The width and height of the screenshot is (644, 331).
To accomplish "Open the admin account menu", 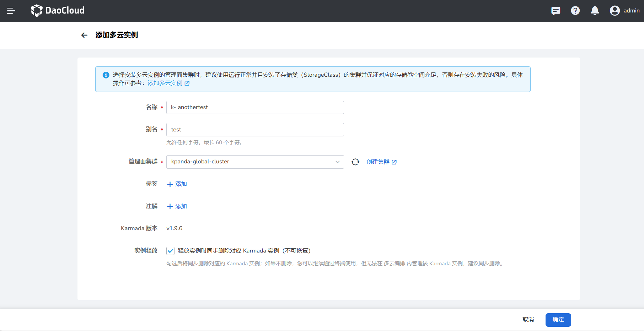I will pos(631,11).
